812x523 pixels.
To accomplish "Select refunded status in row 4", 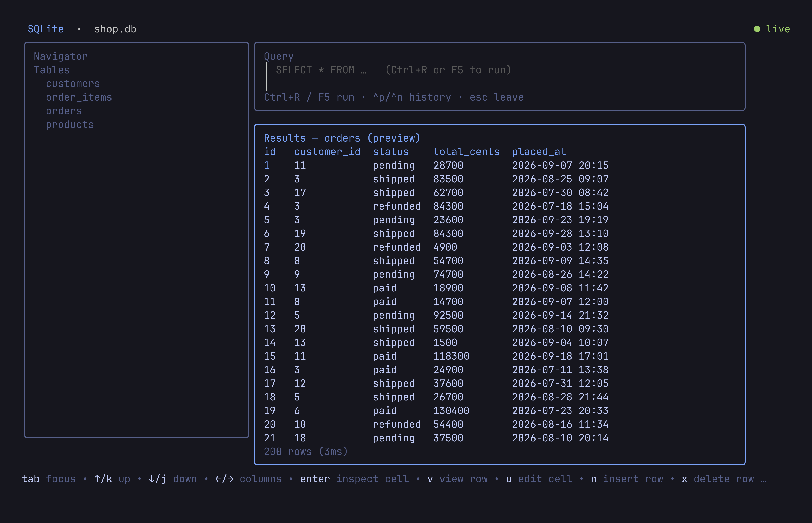I will coord(397,206).
